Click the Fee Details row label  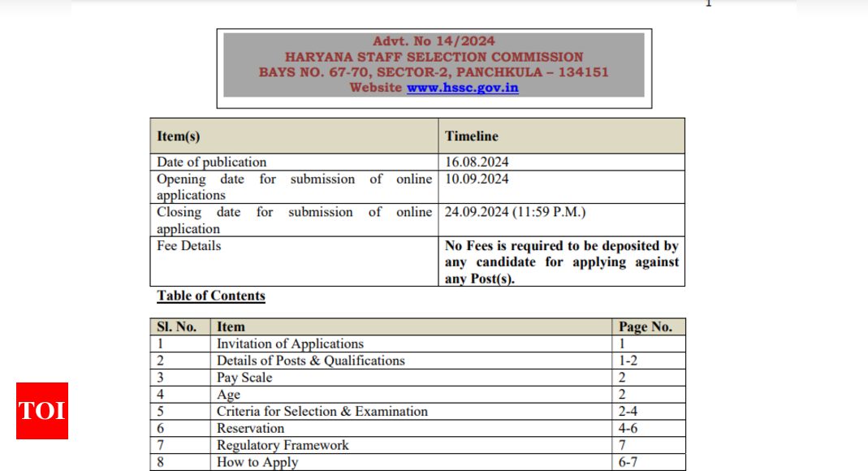189,246
